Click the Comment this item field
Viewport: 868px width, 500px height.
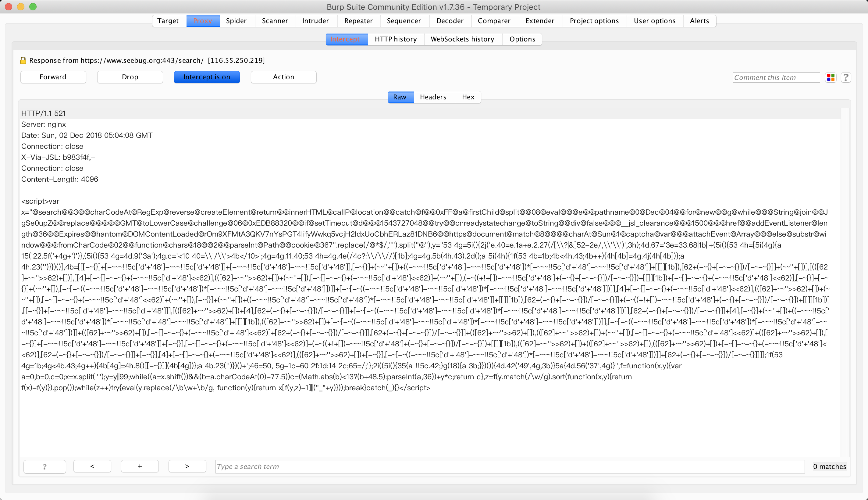[x=776, y=78]
